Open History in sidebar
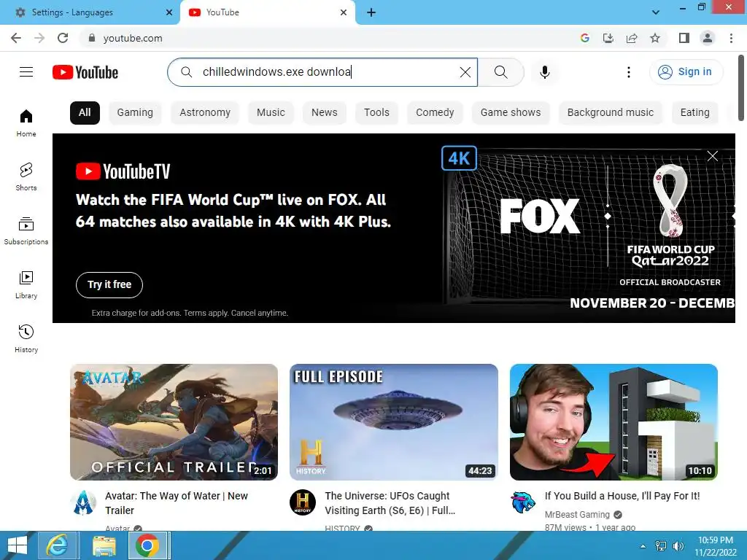This screenshot has height=560, width=747. coord(26,338)
